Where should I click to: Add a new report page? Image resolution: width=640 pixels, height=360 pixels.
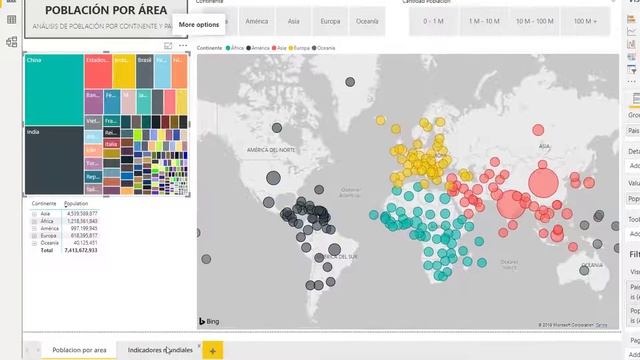coord(213,350)
